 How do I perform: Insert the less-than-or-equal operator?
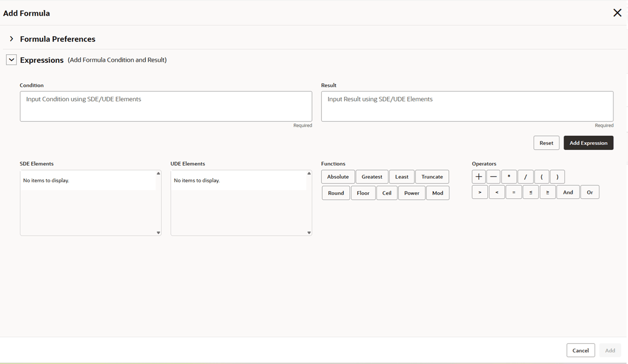click(x=531, y=192)
